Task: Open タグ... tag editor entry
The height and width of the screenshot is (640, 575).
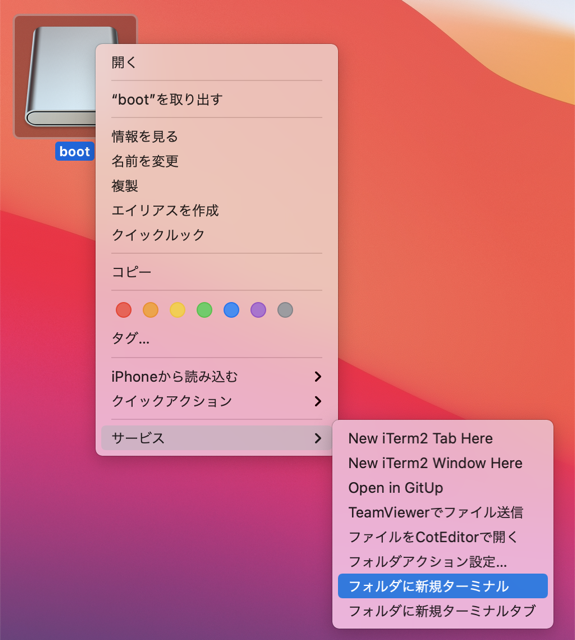Action: click(217, 338)
